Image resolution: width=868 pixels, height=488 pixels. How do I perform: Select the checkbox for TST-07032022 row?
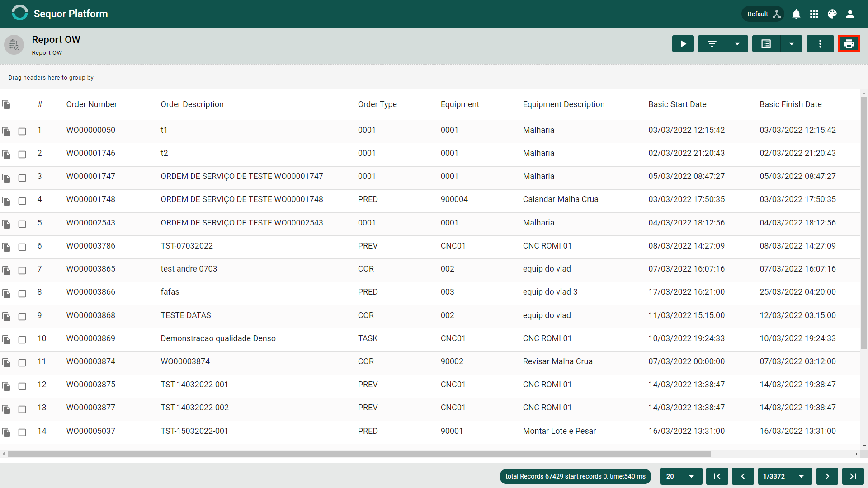click(x=22, y=247)
